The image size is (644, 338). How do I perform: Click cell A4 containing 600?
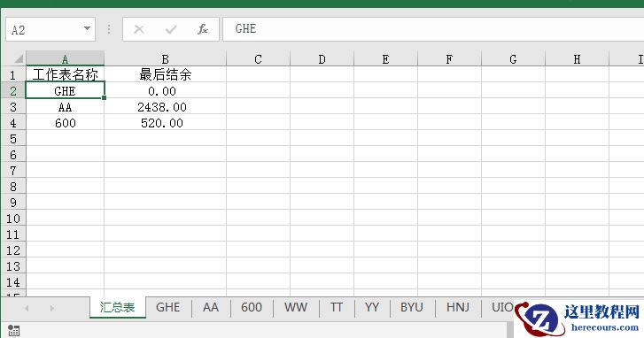[x=65, y=123]
